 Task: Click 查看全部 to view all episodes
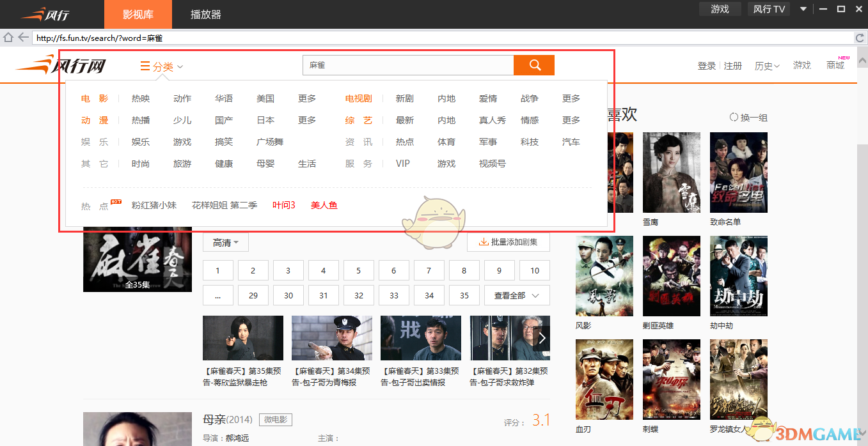pyautogui.click(x=517, y=295)
